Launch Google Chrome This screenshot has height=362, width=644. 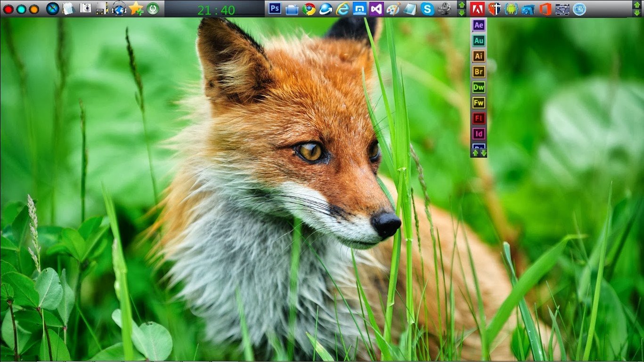click(309, 8)
